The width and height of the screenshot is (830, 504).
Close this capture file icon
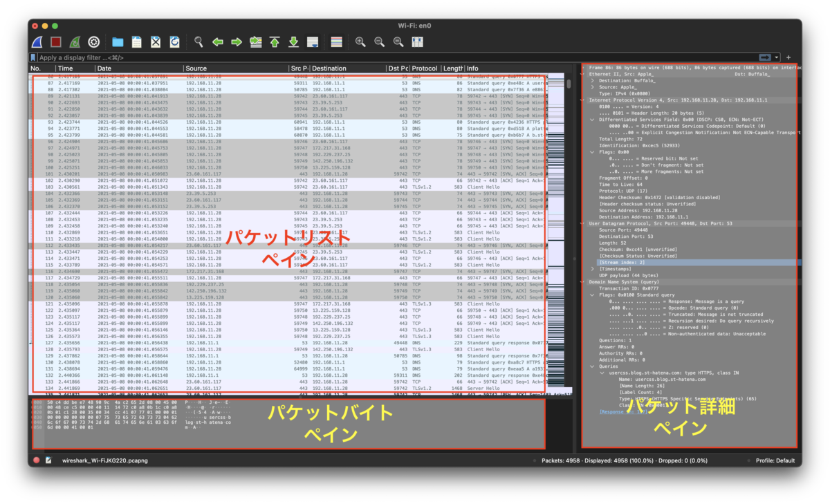point(156,42)
